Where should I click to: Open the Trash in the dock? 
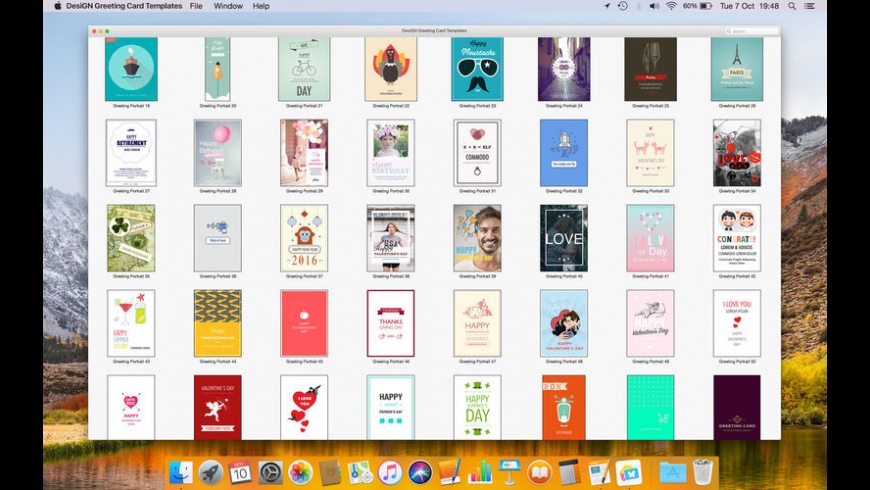coord(703,473)
